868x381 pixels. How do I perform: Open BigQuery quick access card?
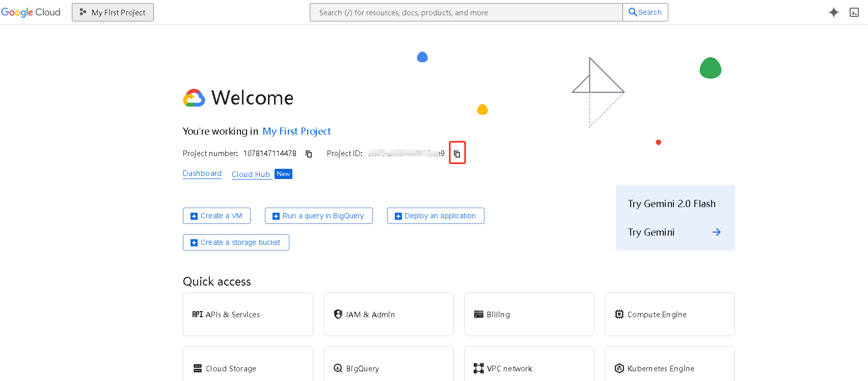tap(389, 364)
